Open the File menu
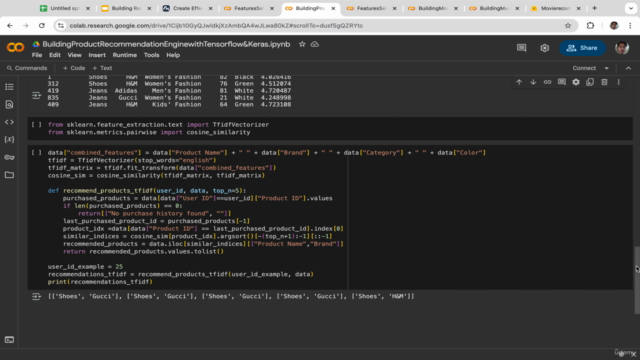 37,55
